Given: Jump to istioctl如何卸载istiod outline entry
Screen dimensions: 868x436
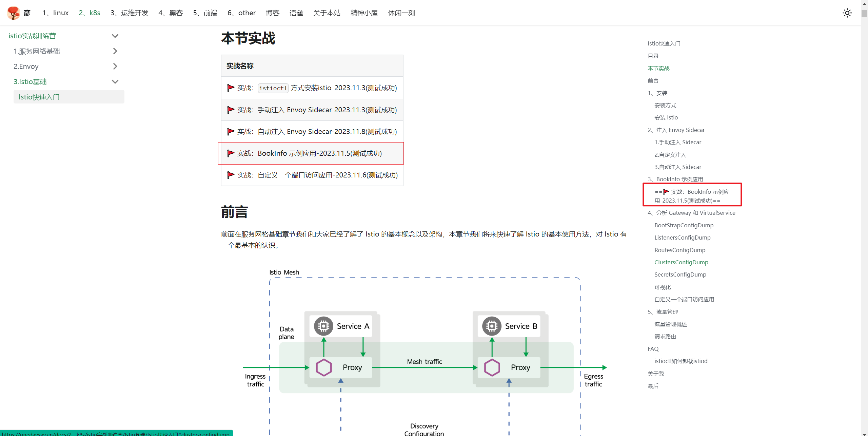Looking at the screenshot, I should pyautogui.click(x=681, y=361).
